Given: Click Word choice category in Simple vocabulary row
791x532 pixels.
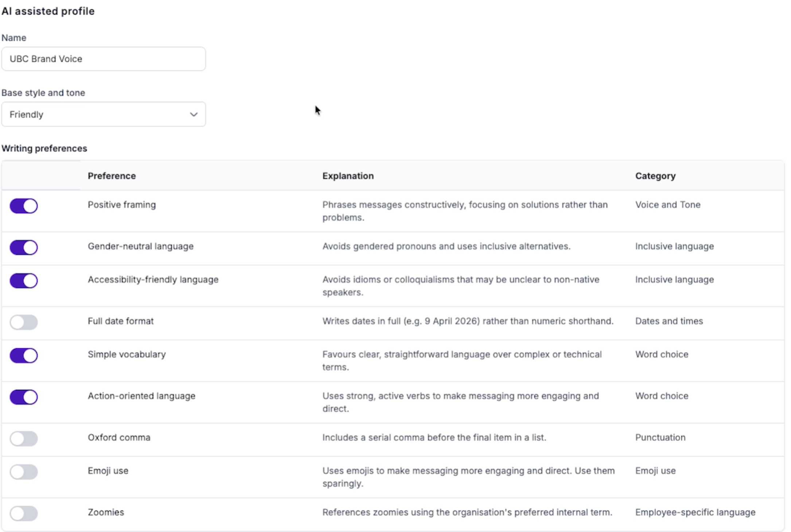Looking at the screenshot, I should 662,354.
